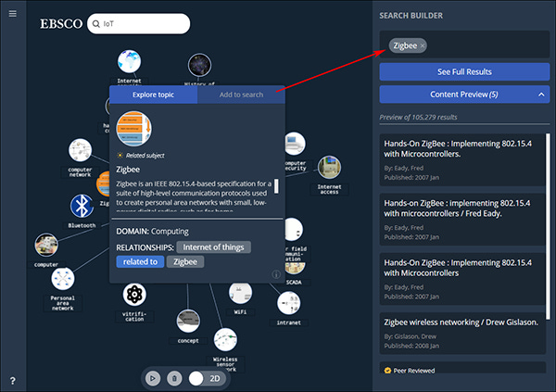The image size is (556, 392).
Task: Click the Zigbee topic thumbnail
Action: (x=133, y=129)
